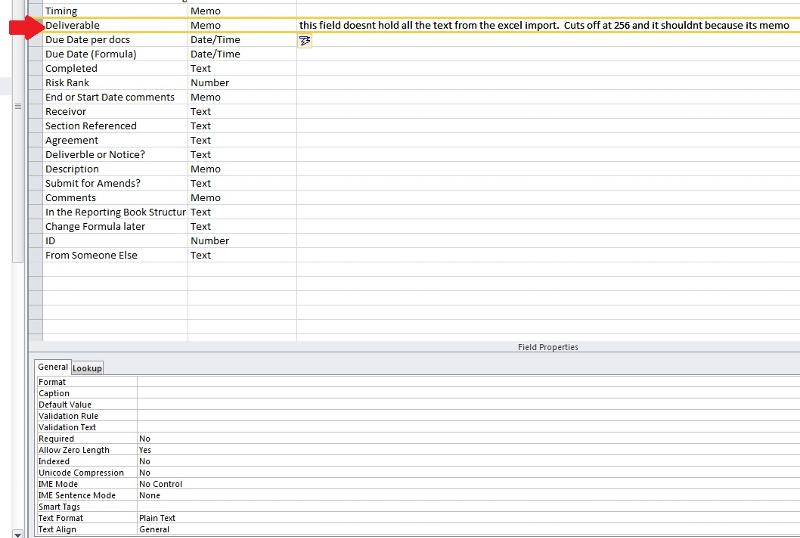Click the row selector for ID field
Image resolution: width=800 pixels, height=538 pixels.
tap(36, 240)
